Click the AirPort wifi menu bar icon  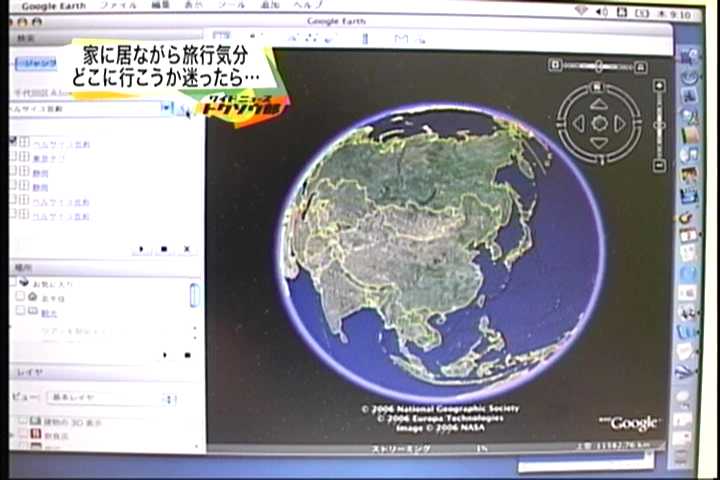[x=581, y=10]
